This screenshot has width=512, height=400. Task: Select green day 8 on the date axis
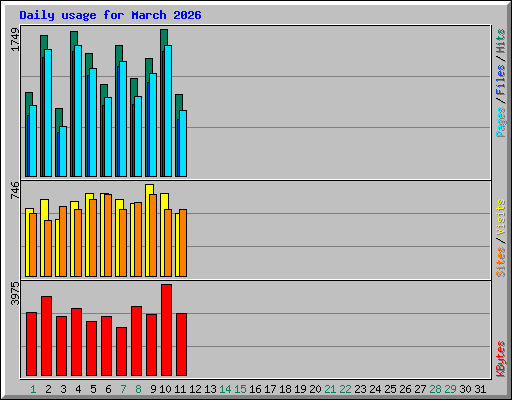click(138, 389)
